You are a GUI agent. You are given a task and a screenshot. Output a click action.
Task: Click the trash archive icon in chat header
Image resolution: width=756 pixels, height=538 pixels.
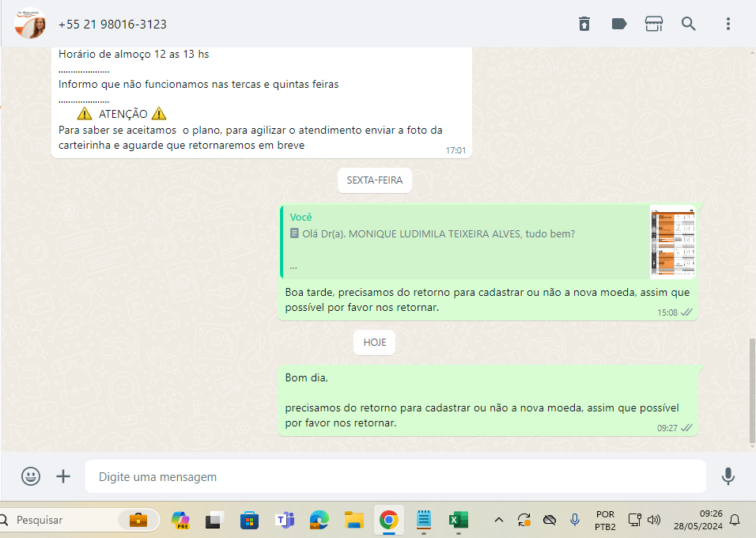(584, 24)
